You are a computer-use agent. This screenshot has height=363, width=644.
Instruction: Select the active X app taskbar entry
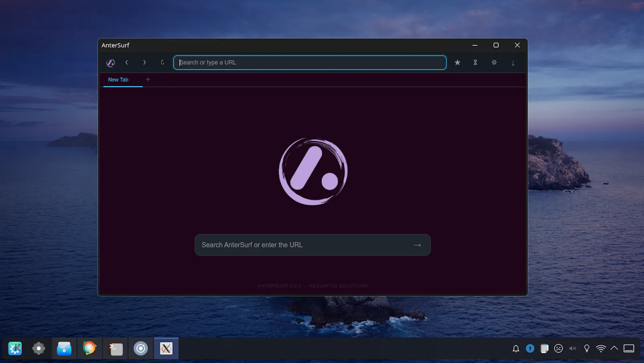click(x=166, y=349)
